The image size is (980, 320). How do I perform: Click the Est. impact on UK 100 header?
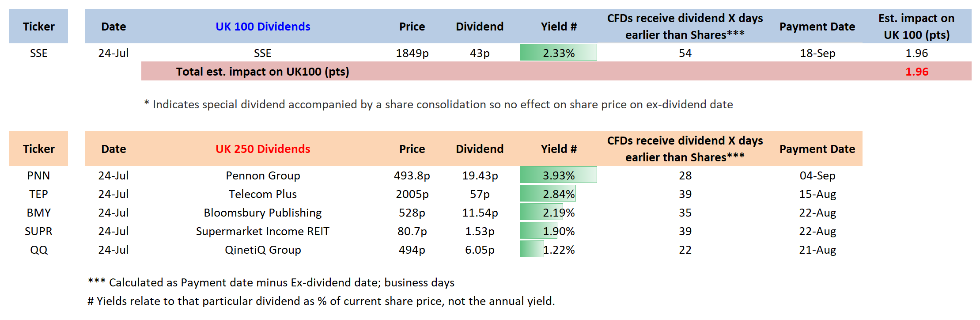coord(916,27)
